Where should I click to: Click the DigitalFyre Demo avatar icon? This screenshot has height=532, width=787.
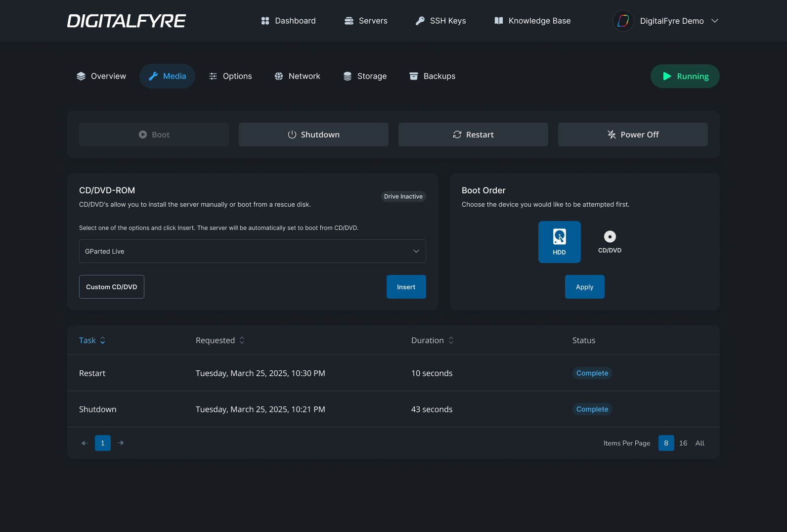coord(623,21)
